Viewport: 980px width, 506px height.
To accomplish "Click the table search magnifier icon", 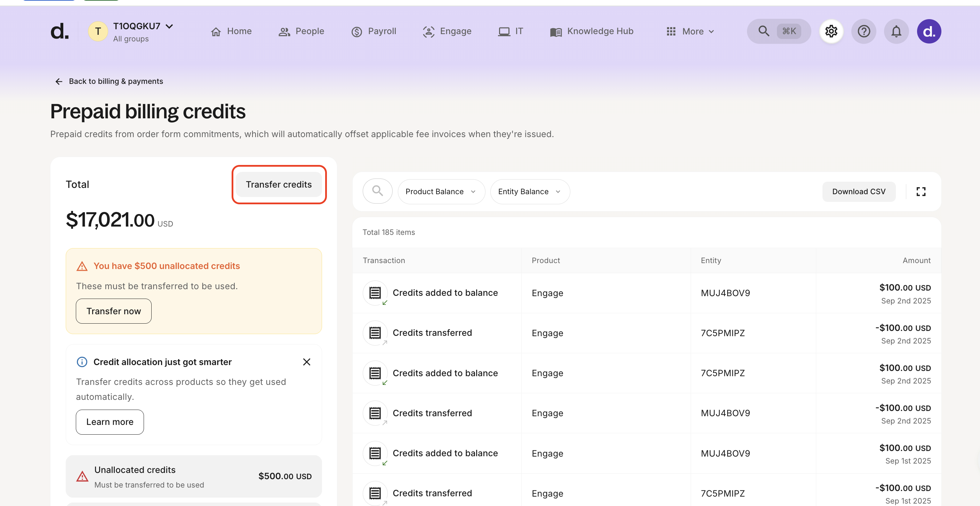I will click(377, 191).
